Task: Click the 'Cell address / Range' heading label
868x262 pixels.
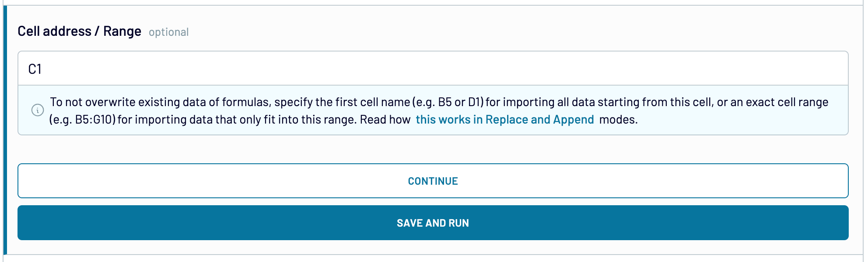Action: [x=79, y=31]
